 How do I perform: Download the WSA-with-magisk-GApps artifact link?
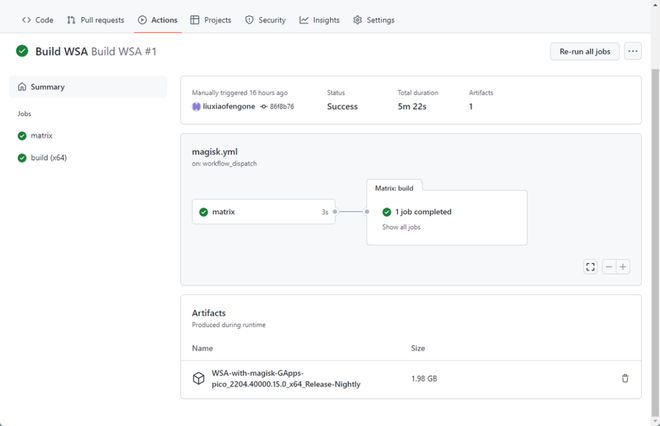(286, 378)
